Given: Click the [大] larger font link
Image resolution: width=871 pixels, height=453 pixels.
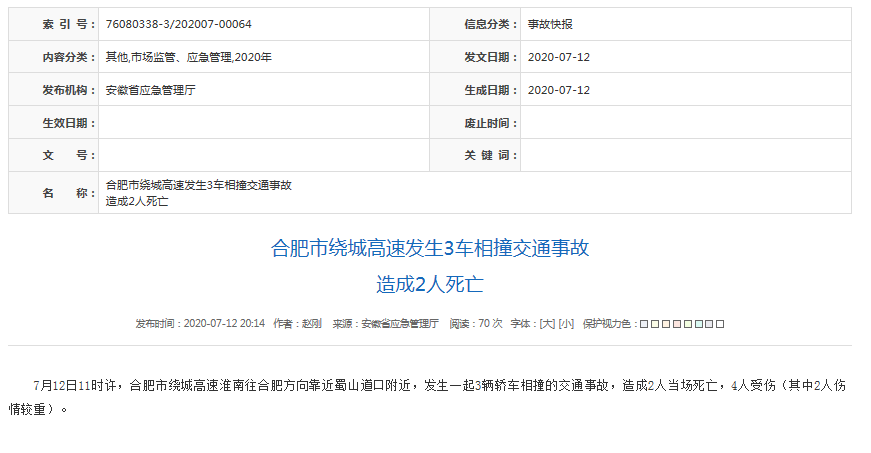Looking at the screenshot, I should 547,324.
